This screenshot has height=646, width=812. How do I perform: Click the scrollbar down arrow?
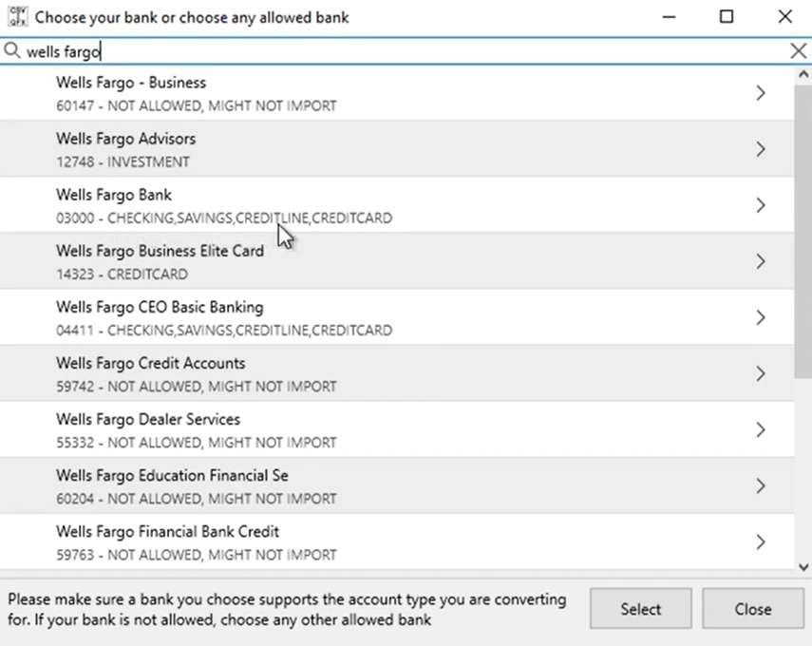[803, 567]
